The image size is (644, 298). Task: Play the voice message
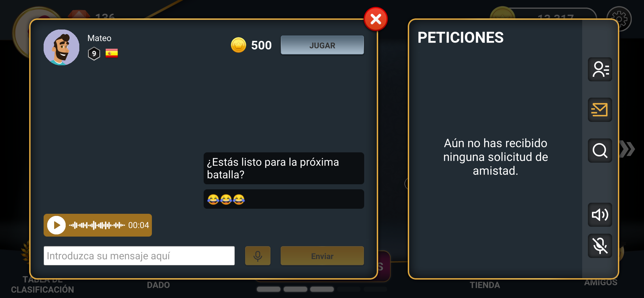[57, 225]
